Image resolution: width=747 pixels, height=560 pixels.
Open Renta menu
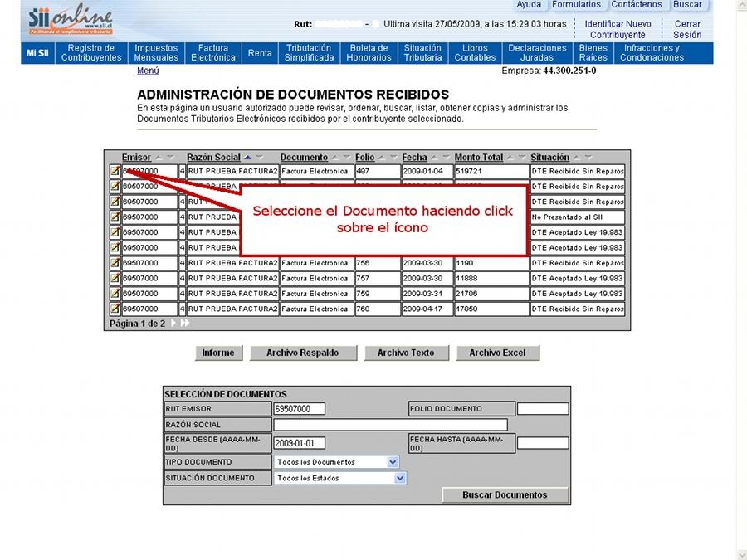pyautogui.click(x=260, y=53)
